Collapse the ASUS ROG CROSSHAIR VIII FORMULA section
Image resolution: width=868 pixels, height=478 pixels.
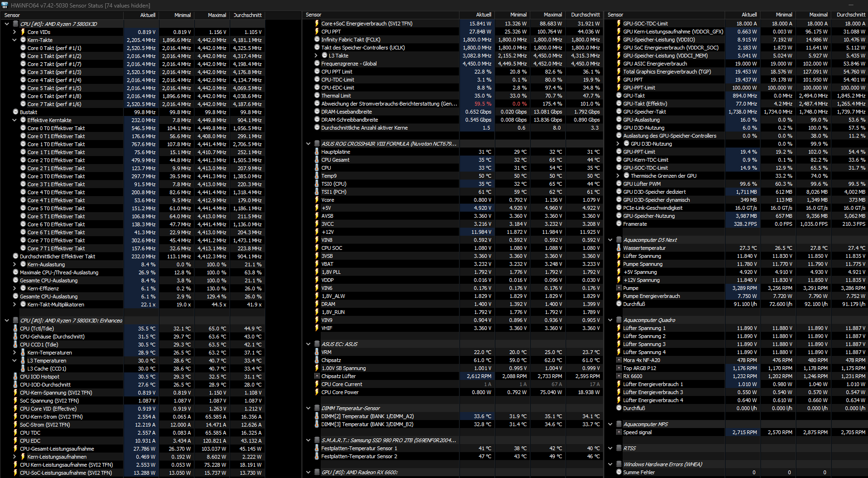click(309, 144)
